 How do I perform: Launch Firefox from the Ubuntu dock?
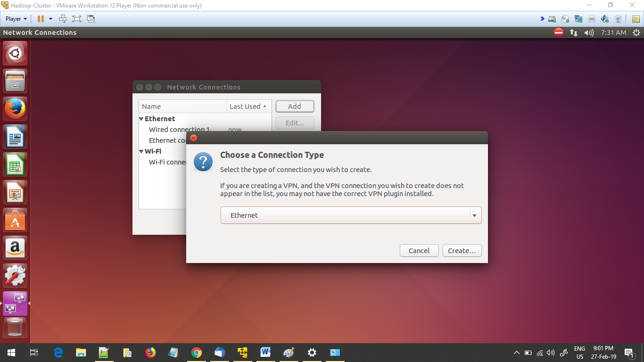(15, 109)
